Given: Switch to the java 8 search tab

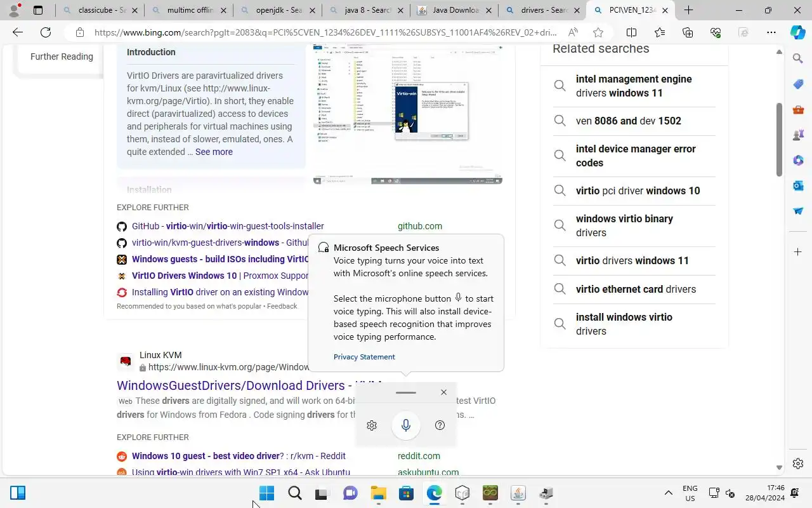Looking at the screenshot, I should (366, 10).
